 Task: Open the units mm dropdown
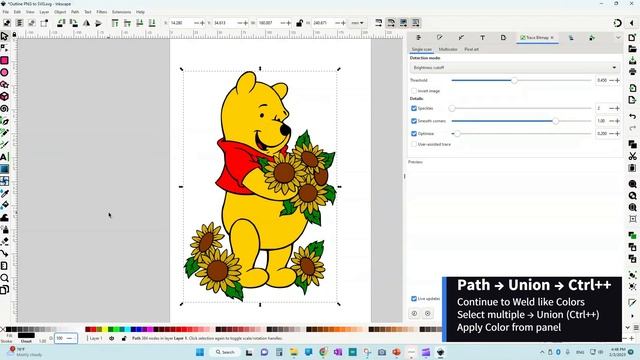[x=357, y=23]
